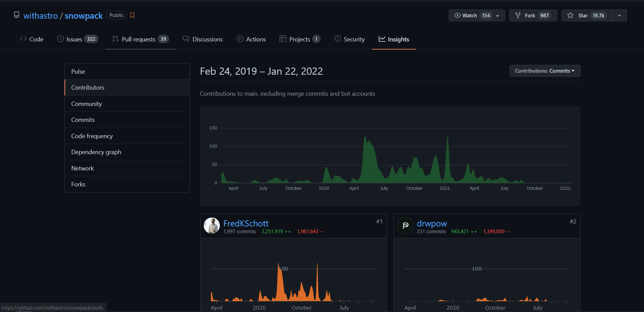Click the bookmark icon next to Public badge
Image resolution: width=644 pixels, height=312 pixels.
(x=132, y=15)
